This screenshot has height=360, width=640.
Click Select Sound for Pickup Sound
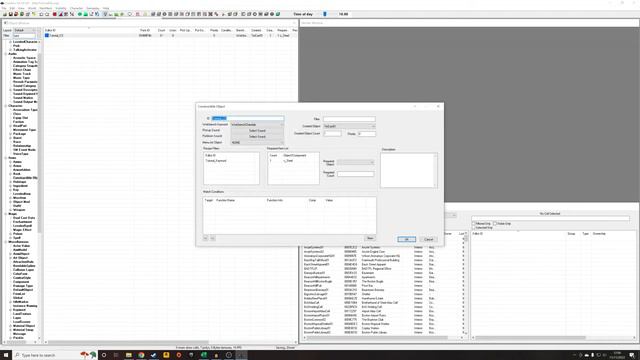click(257, 131)
